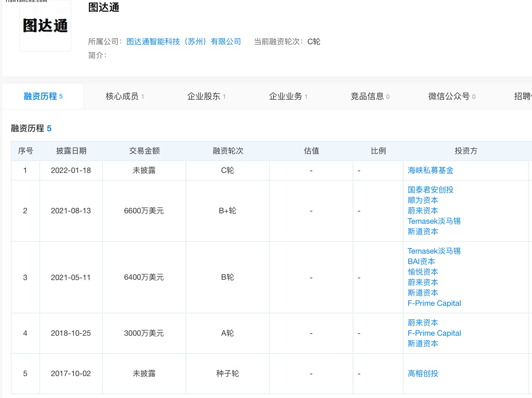Click the A轮 round cell
Image resolution: width=532 pixels, height=398 pixels.
tap(227, 333)
